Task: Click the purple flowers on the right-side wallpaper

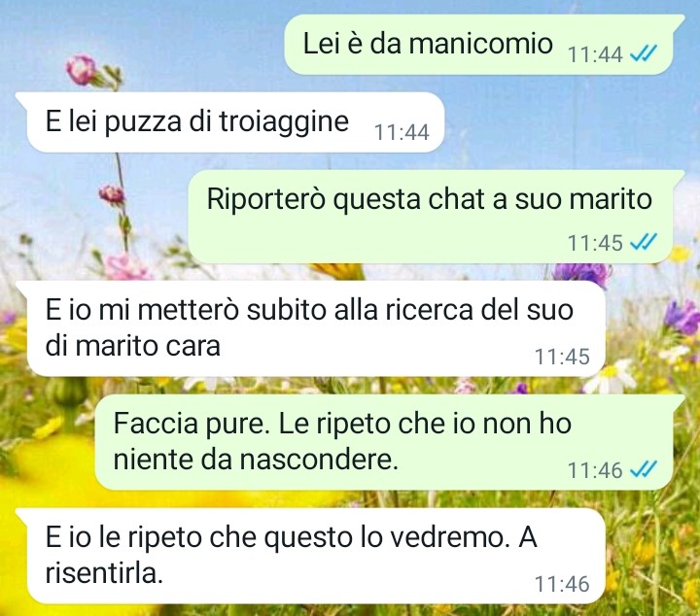Action: pyautogui.click(x=682, y=316)
